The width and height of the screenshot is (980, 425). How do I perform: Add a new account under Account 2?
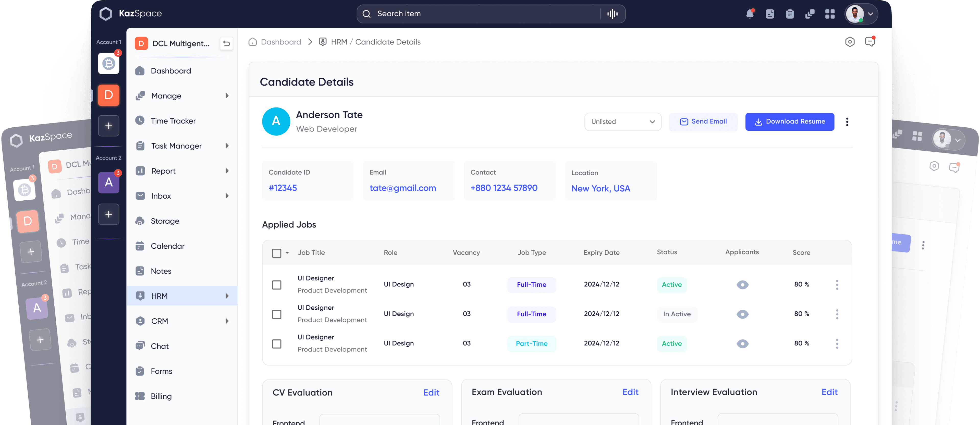pyautogui.click(x=108, y=214)
